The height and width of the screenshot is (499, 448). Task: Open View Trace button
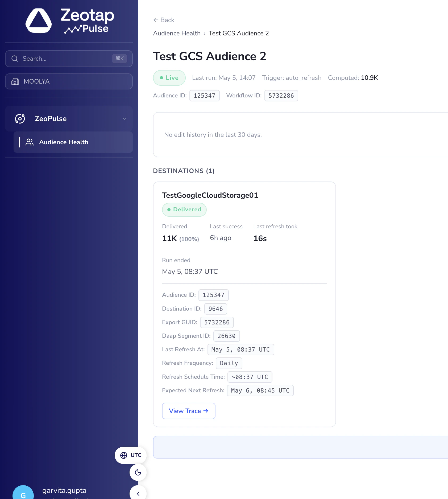pos(189,411)
